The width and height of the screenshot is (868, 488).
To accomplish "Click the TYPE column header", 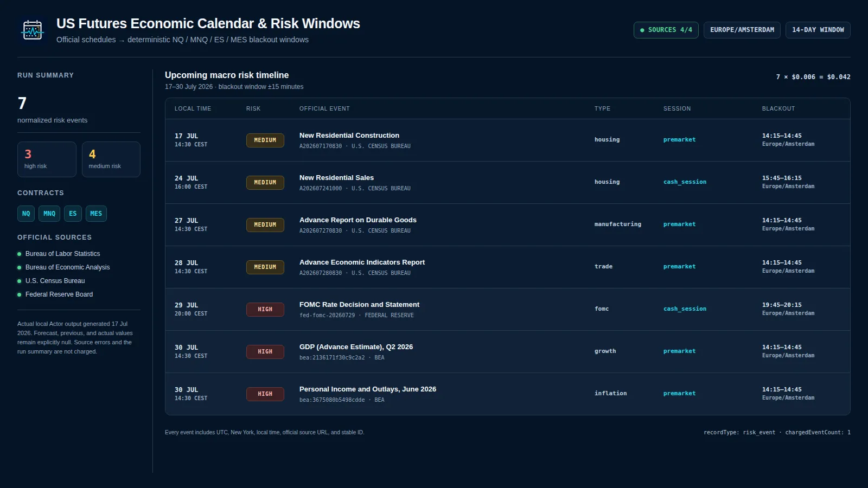I will point(602,108).
